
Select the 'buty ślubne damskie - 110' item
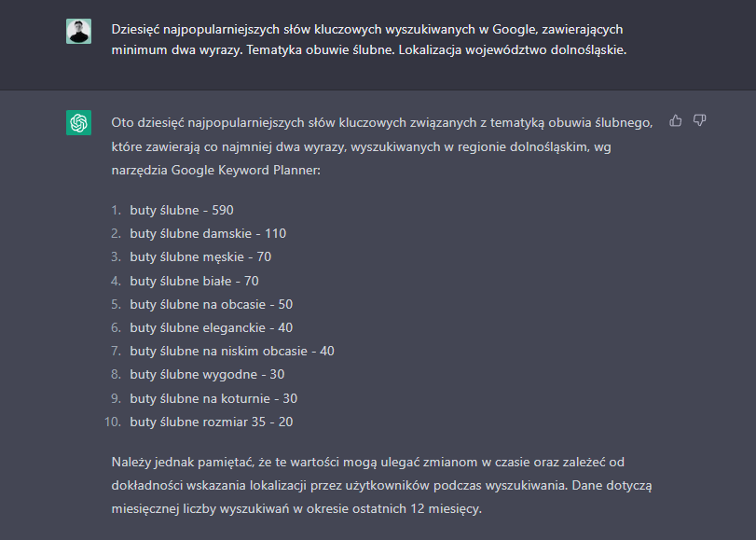pos(208,233)
